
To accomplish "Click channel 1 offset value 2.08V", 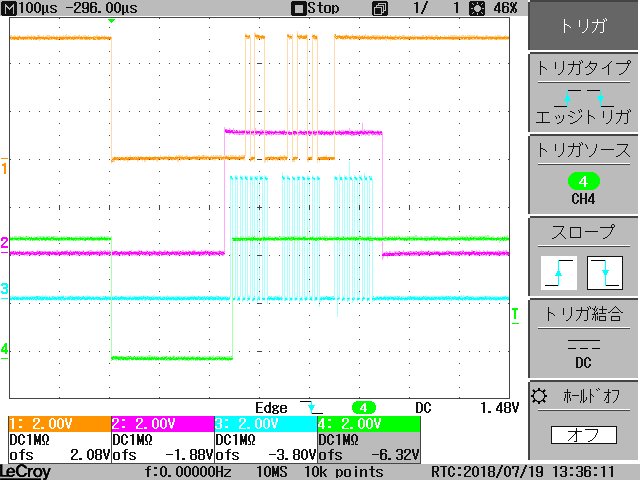I will pos(90,455).
